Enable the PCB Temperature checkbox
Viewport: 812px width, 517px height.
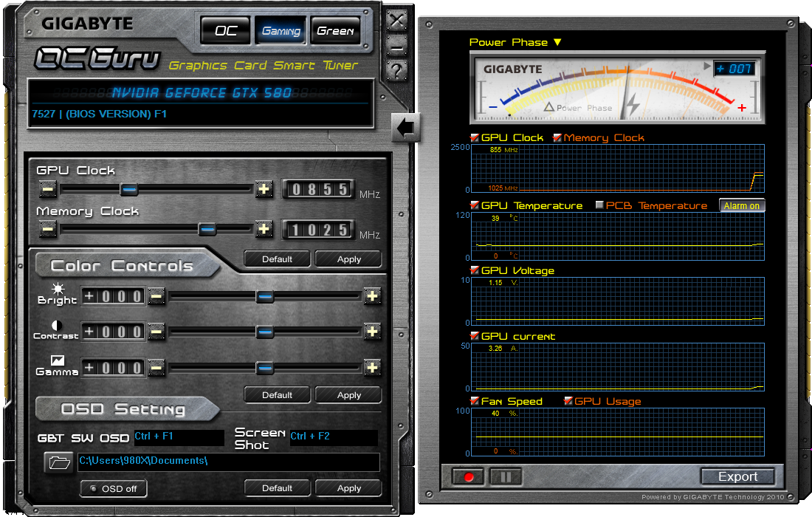[x=599, y=205]
